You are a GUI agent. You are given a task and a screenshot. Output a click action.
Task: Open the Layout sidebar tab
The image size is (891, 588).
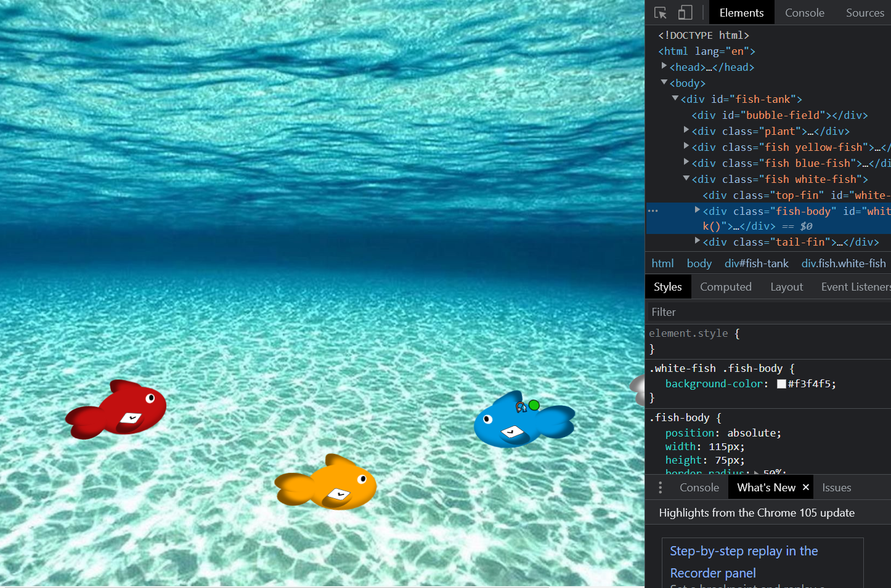click(x=787, y=287)
